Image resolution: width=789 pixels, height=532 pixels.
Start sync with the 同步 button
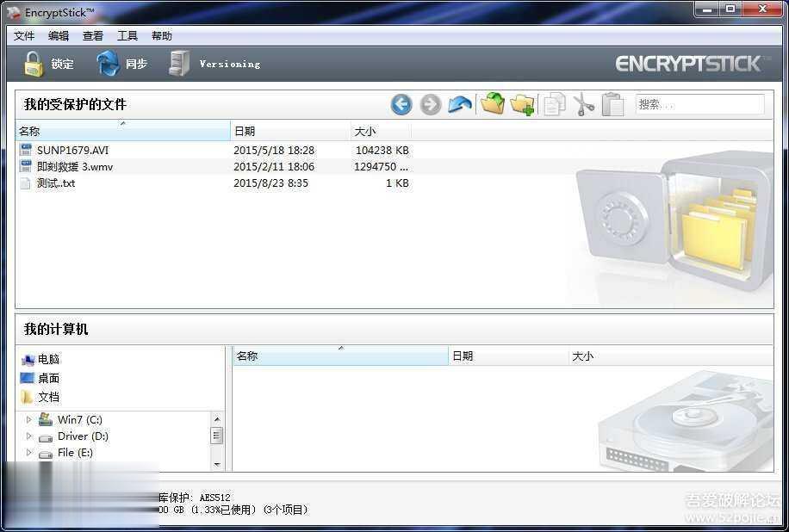(x=121, y=64)
